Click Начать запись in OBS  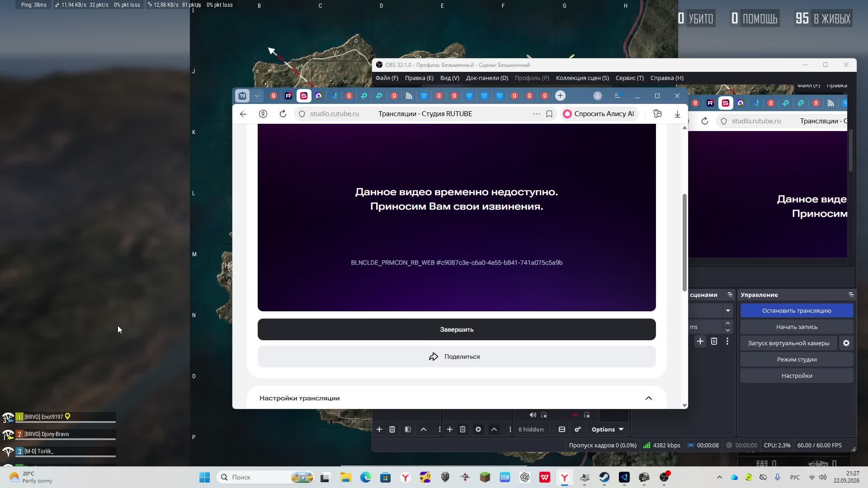[x=797, y=327]
